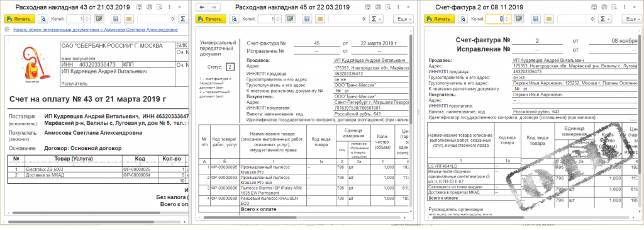
Task: Toggle edit mode icon in the Расходная накладная 45 window
Action: click(x=291, y=19)
